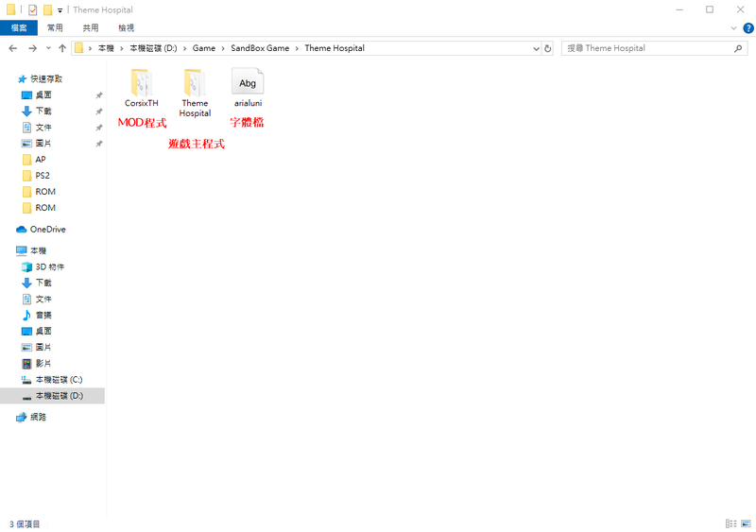Refresh the current folder view
Image resolution: width=756 pixels, height=532 pixels.
[x=548, y=48]
